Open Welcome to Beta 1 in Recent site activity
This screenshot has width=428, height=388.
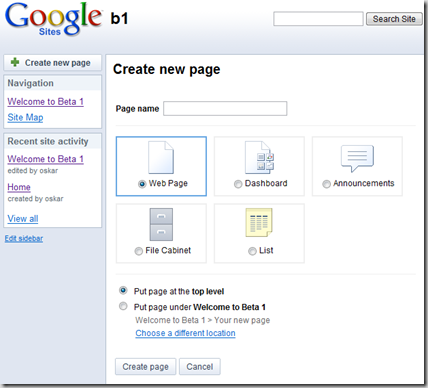click(x=45, y=159)
